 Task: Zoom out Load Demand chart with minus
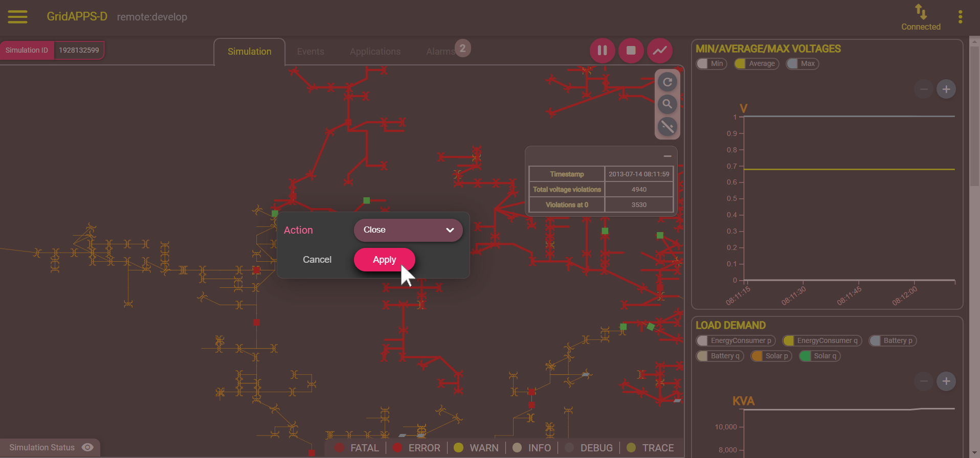[924, 381]
